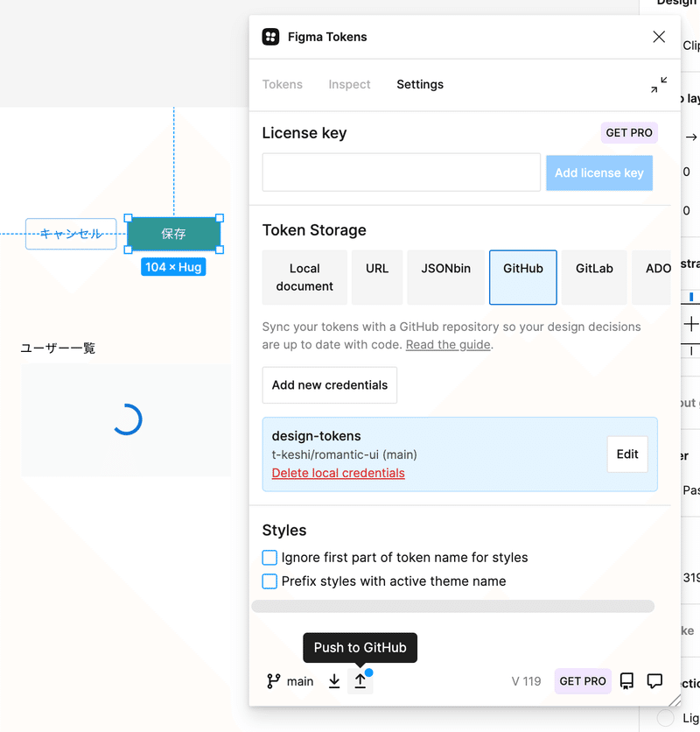Image resolution: width=700 pixels, height=732 pixels.
Task: Select GitHub token storage
Action: coord(522,278)
